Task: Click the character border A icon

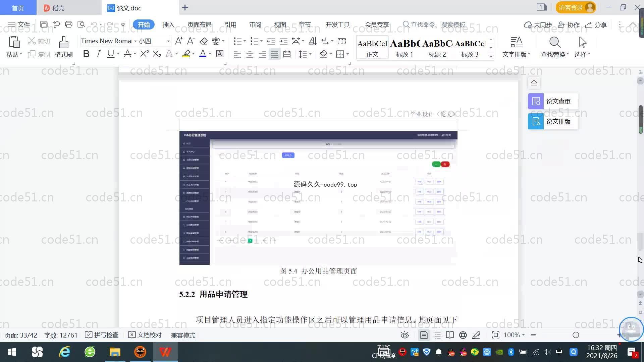Action: tap(220, 54)
